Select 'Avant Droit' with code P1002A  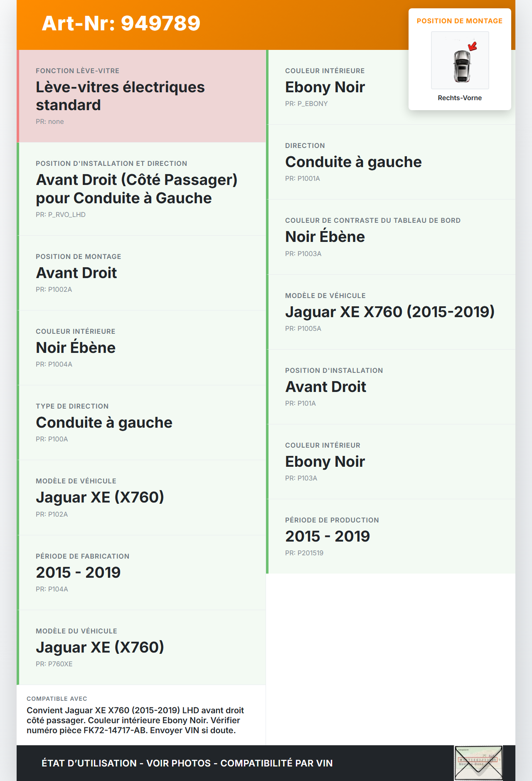coord(76,273)
